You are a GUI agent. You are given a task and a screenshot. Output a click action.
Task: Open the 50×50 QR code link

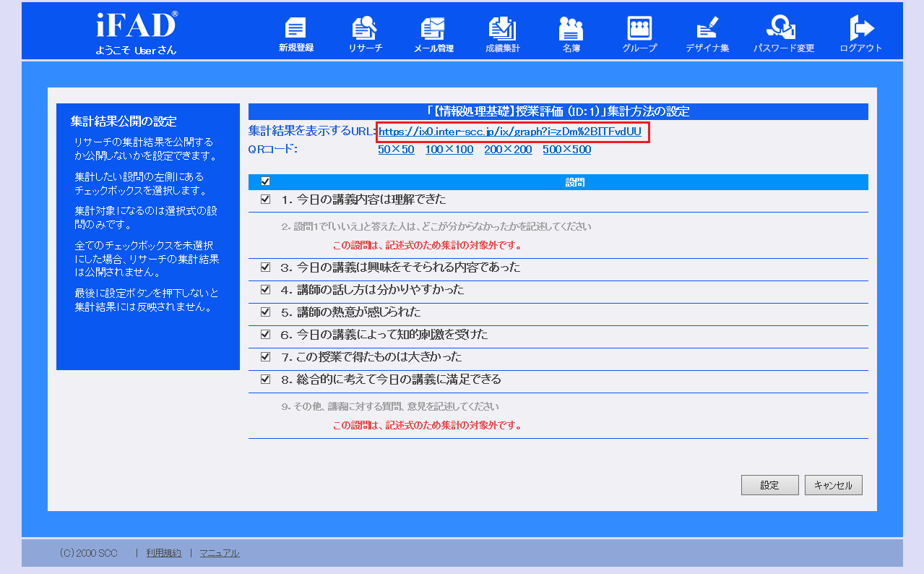pos(396,150)
